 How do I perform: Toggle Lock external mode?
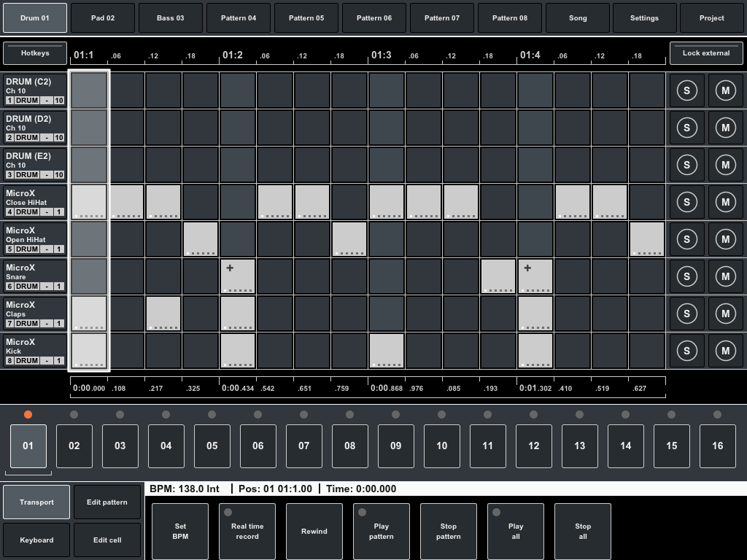706,52
